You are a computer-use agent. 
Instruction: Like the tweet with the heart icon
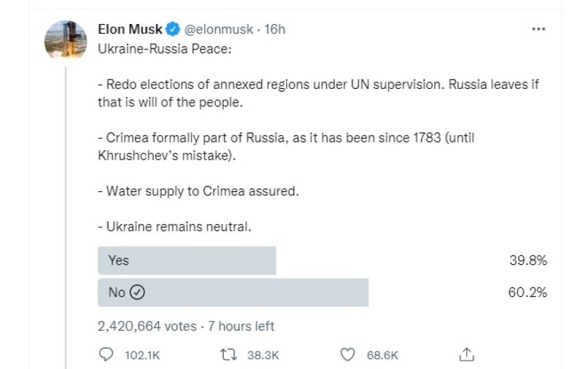[x=347, y=354]
